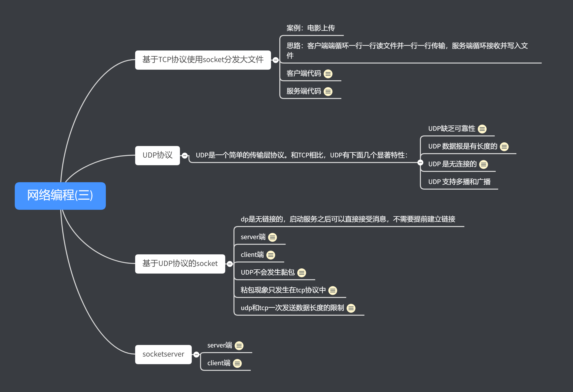This screenshot has width=573, height=392.
Task: Click the dp是无链接的 description subtopic
Action: point(348,219)
